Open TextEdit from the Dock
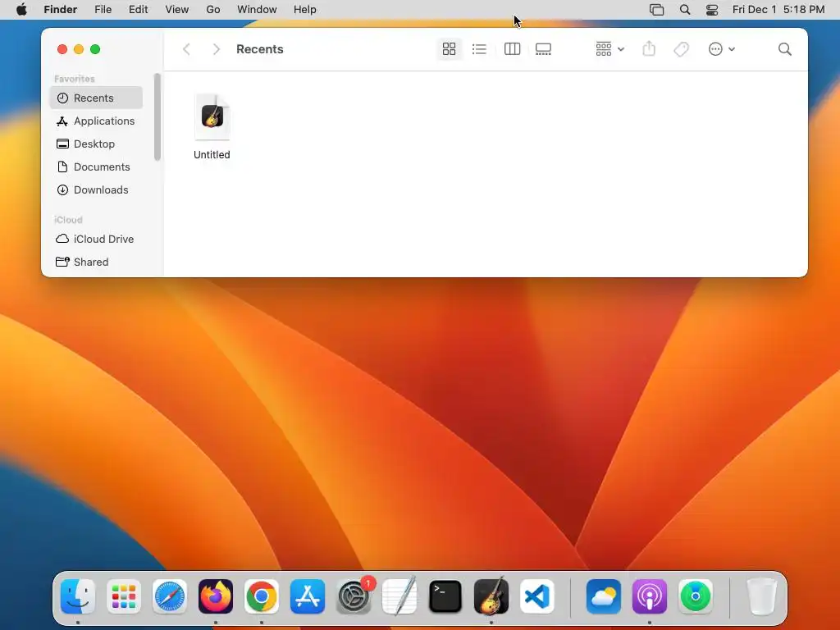Viewport: 840px width, 630px height. coord(399,596)
